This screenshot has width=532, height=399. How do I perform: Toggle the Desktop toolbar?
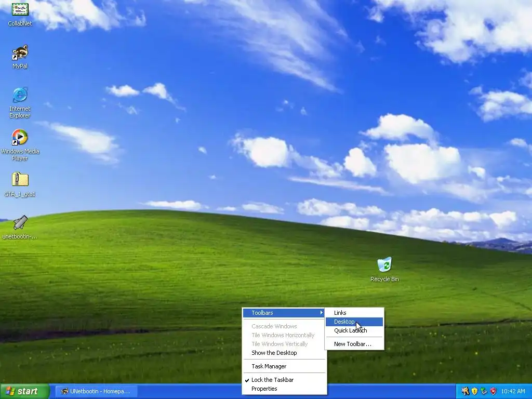point(354,322)
